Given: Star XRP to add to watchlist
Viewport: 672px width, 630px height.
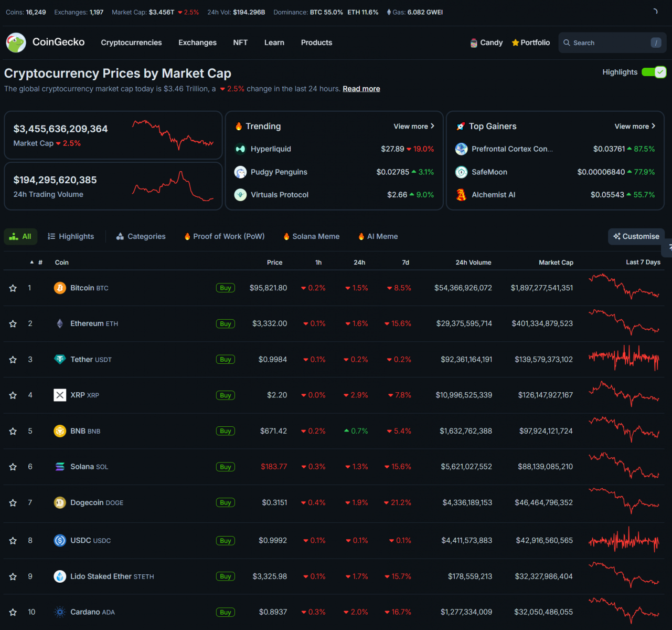Looking at the screenshot, I should (x=13, y=395).
